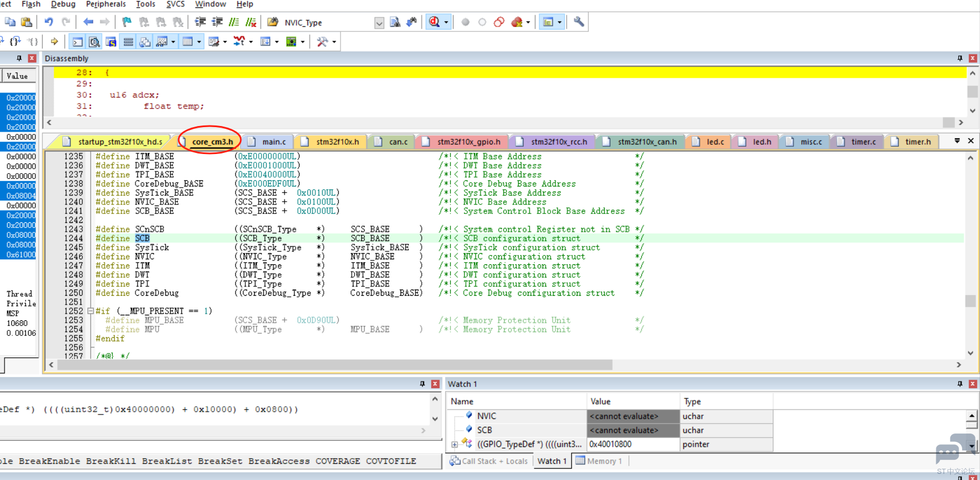Open the editor tab list dropdown
Viewport: 980px width, 480px height.
point(957,141)
